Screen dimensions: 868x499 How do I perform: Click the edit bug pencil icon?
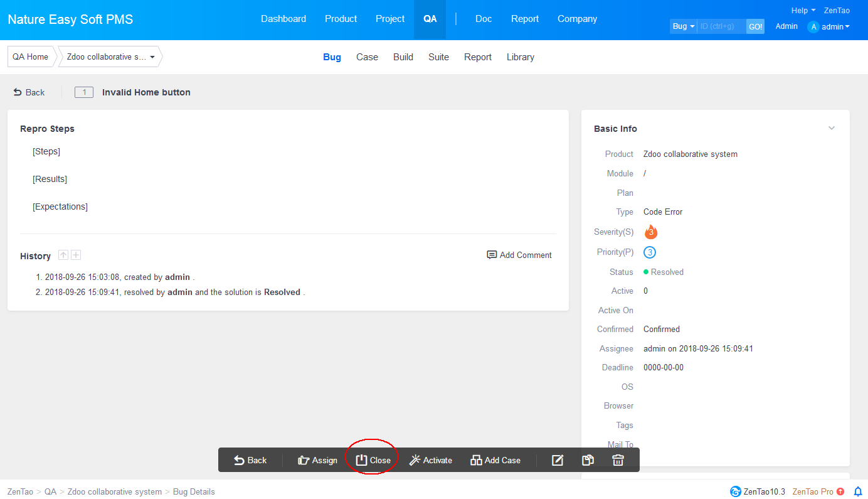coord(557,460)
